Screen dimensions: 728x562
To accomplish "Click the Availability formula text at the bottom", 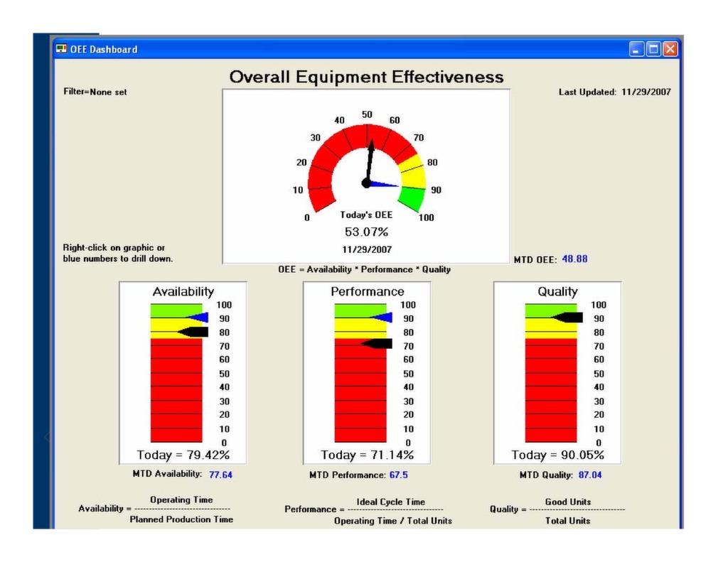I will pos(155,509).
